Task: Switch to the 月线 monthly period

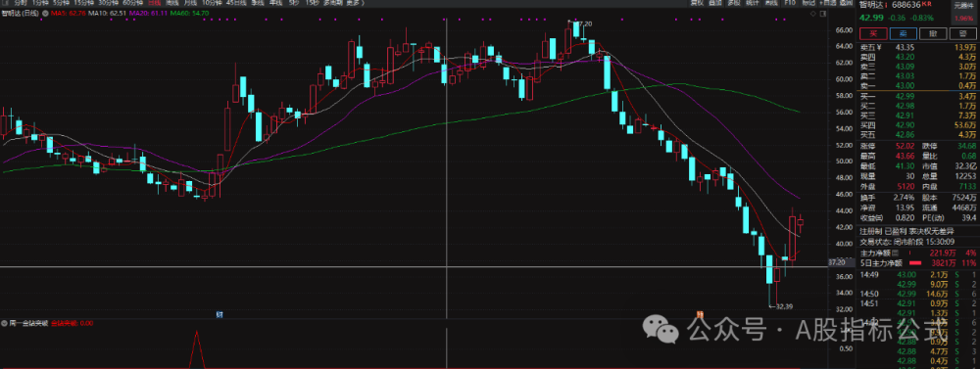Action: (190, 3)
